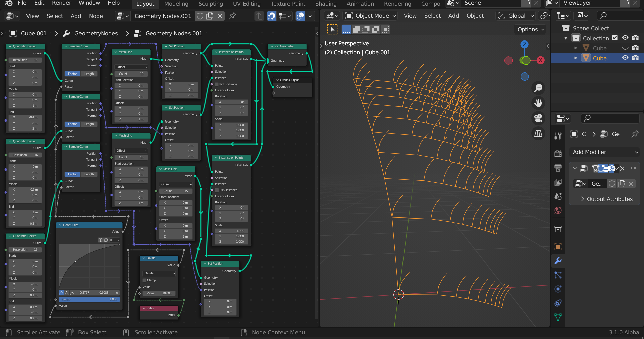
Task: Open Object Mode dropdown in viewport
Action: click(371, 16)
